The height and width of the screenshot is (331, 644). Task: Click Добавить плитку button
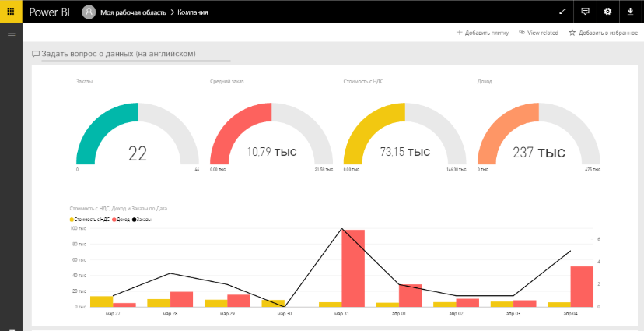482,33
